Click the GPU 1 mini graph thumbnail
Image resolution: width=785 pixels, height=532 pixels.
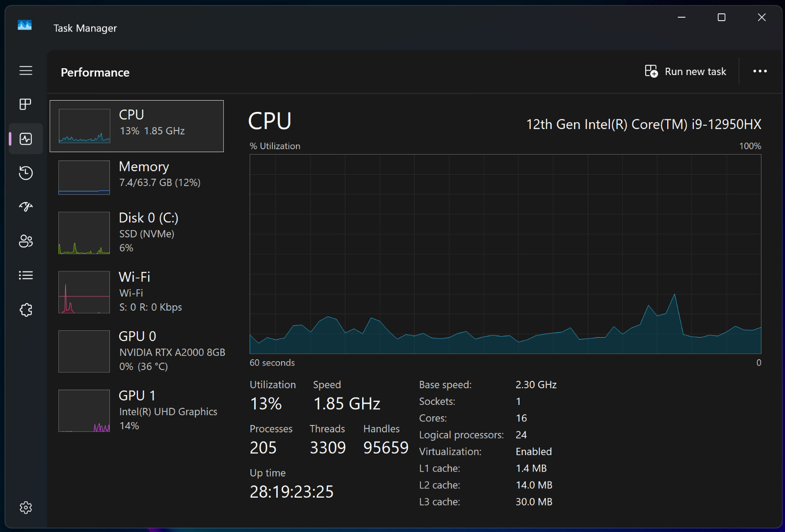[84, 411]
